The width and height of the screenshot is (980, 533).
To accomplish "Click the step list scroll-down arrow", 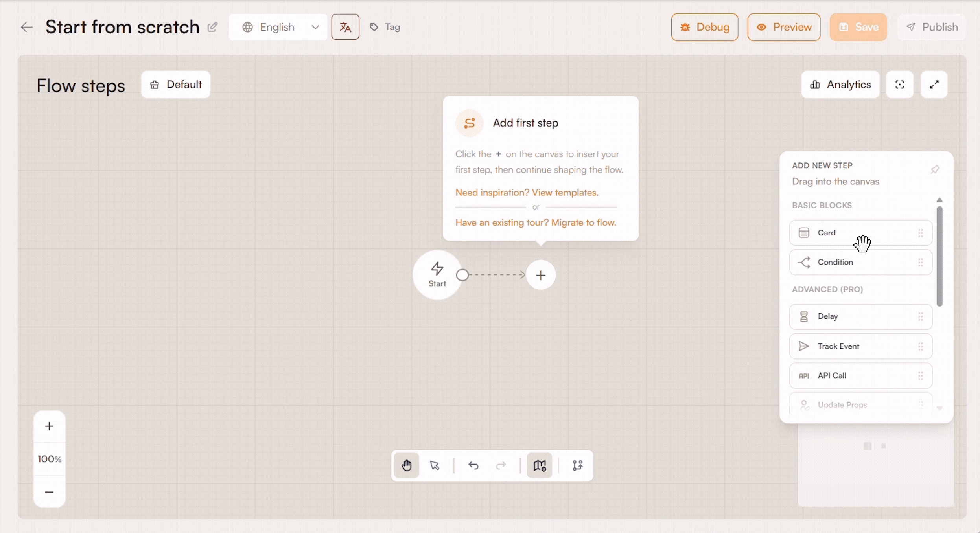I will (939, 408).
